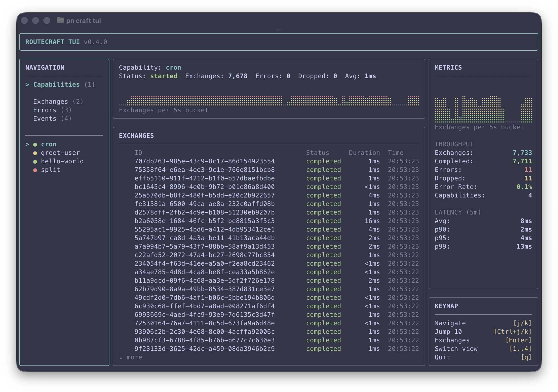This screenshot has width=558, height=392.
Task: Open the Exchanges (2) navigation entry
Action: [x=58, y=101]
